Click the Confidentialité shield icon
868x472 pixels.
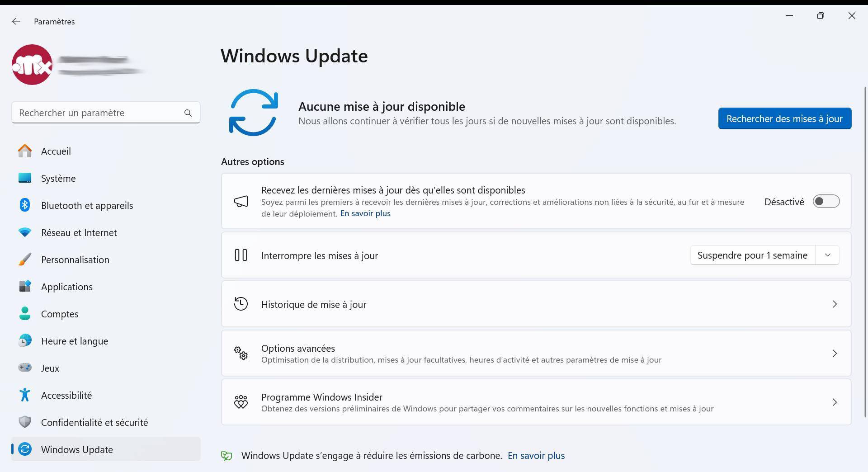[25, 422]
